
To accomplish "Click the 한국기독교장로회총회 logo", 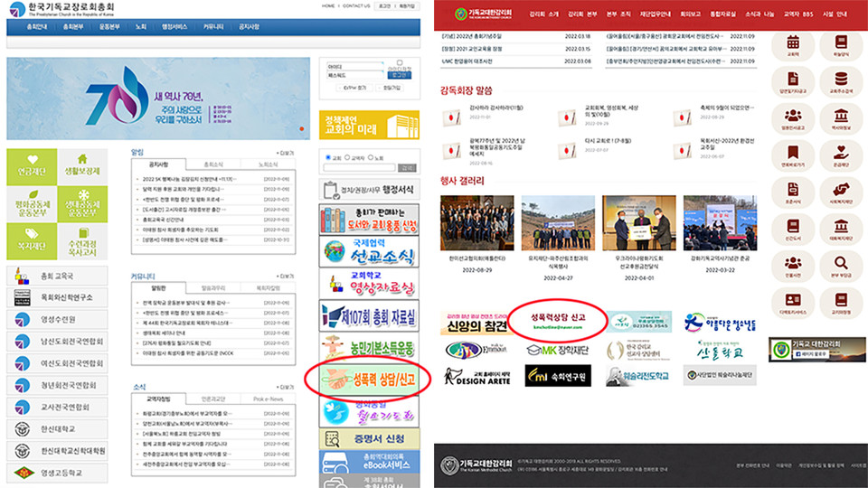I will click(x=62, y=9).
